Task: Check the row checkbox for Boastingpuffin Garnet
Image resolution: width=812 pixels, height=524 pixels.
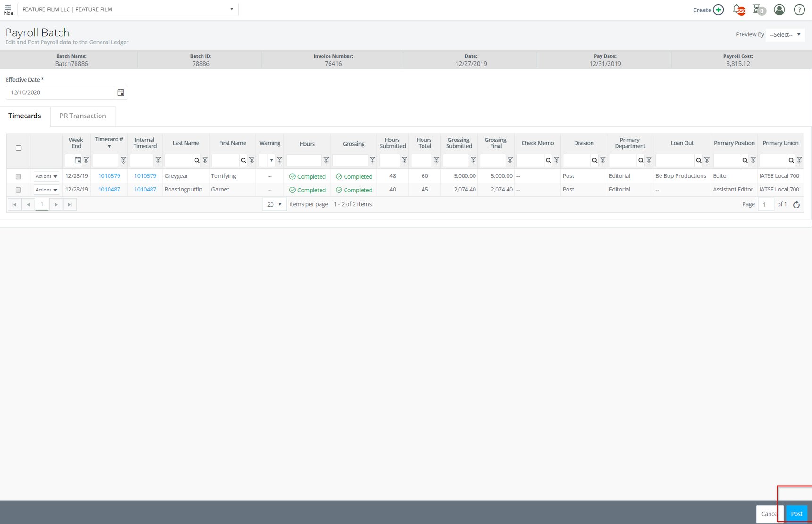Action: click(18, 190)
